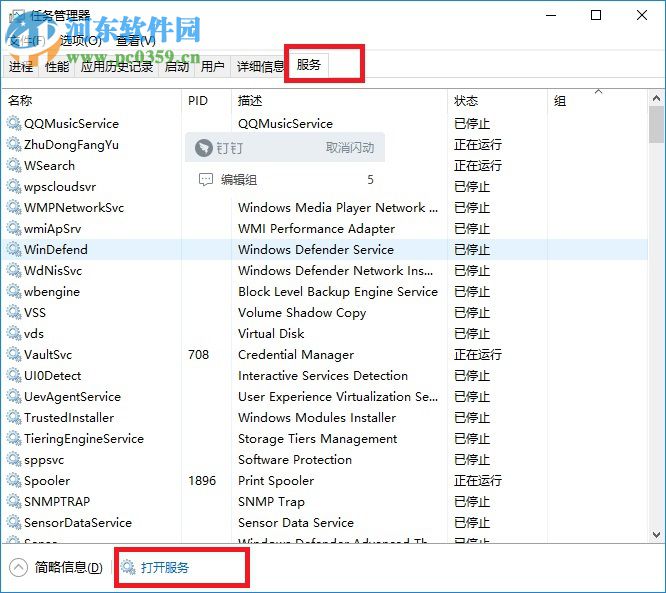Screen dimensions: 666x593
Task: Click the gear icon beside wpscloudsvr
Action: coord(14,187)
